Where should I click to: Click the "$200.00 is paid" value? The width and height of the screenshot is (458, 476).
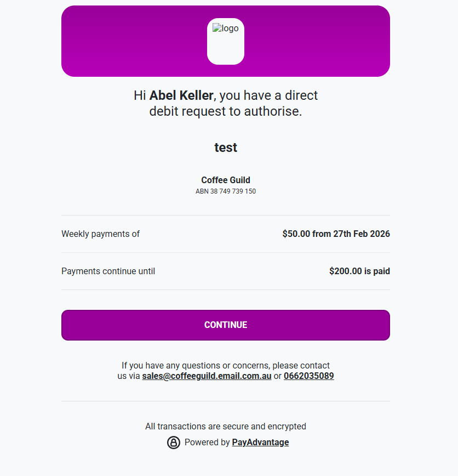359,271
